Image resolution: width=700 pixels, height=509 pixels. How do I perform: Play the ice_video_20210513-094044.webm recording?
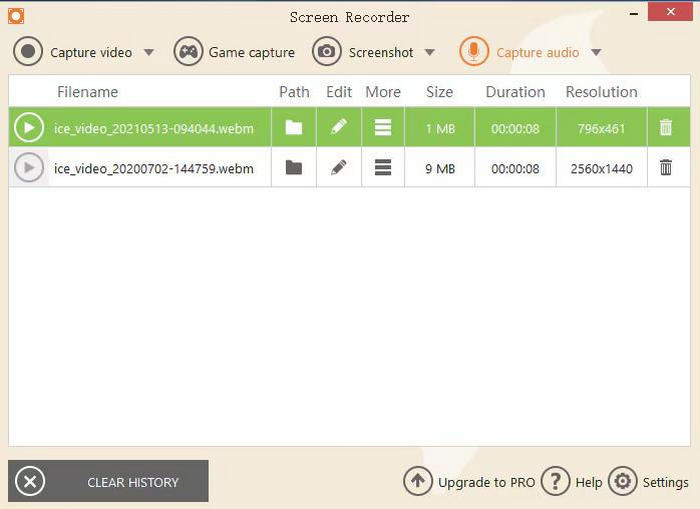tap(29, 128)
